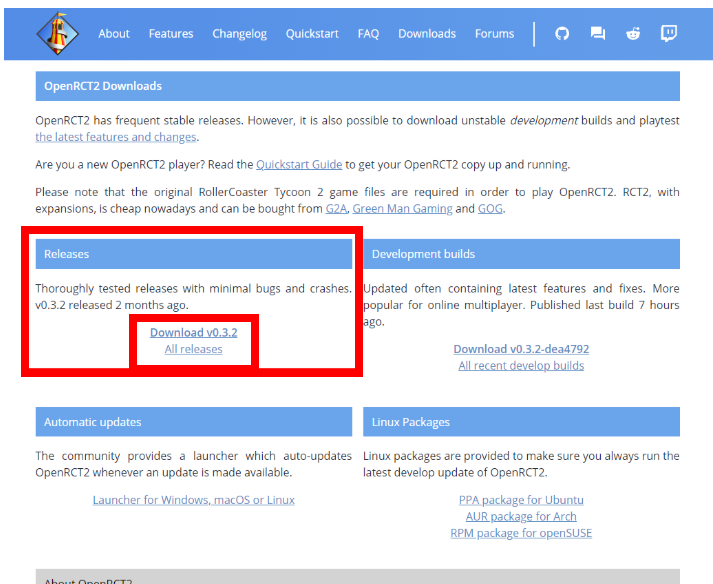Follow 'the latest features and changes' link
Screen dimensions: 713x584
click(116, 137)
